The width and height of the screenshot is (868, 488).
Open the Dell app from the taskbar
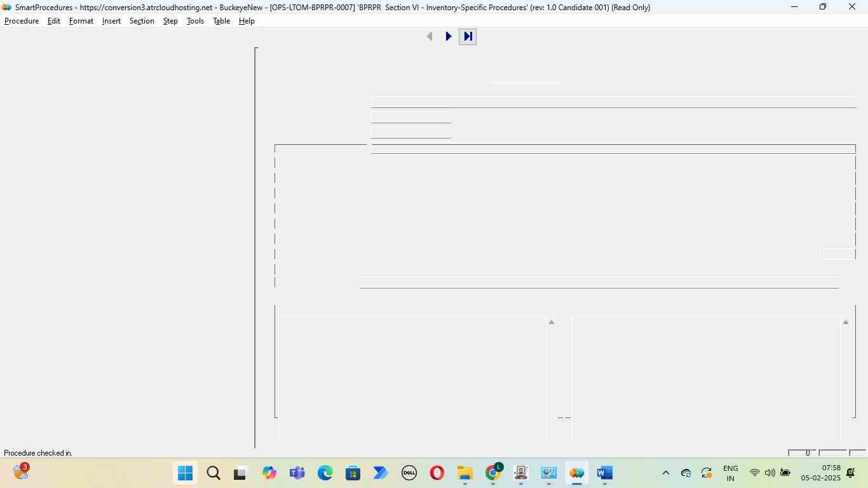[409, 473]
